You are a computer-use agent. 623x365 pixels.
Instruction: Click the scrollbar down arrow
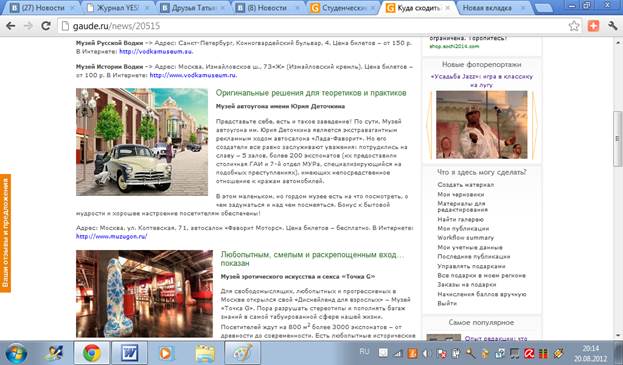pos(618,336)
